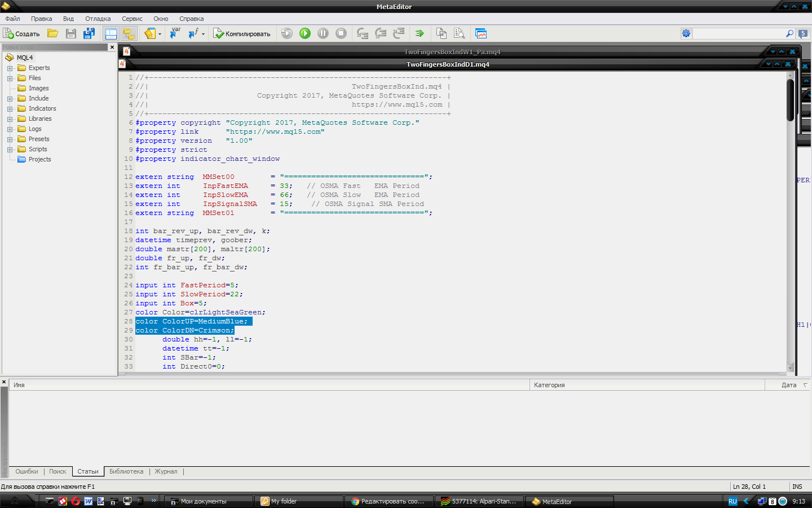Screen dimensions: 812x508
Task: Click the Компилировать compile button
Action: (x=242, y=34)
